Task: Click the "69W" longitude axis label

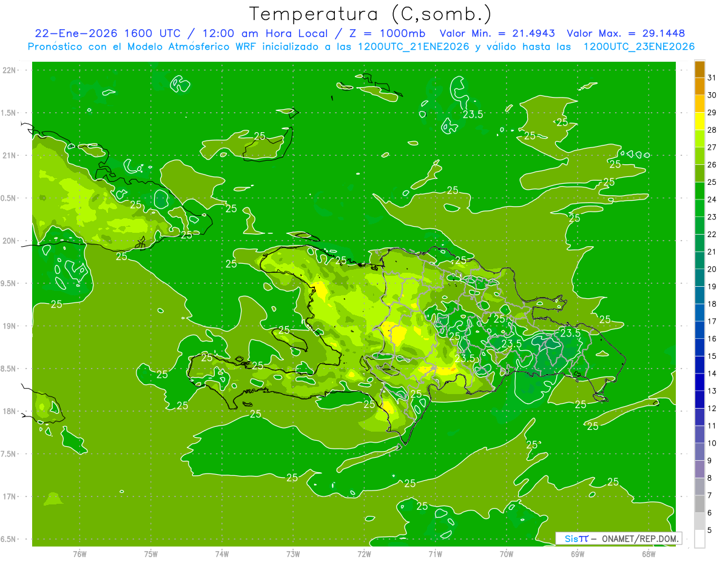Action: 578,554
